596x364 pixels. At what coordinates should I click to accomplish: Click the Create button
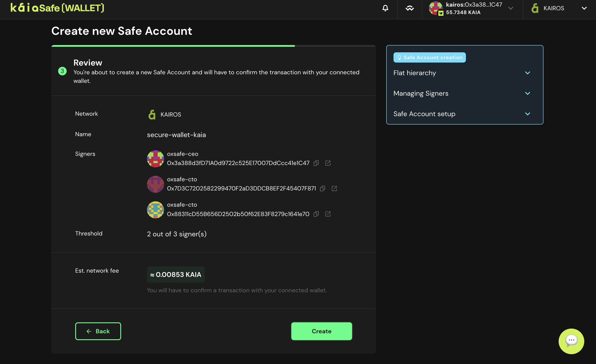point(321,331)
